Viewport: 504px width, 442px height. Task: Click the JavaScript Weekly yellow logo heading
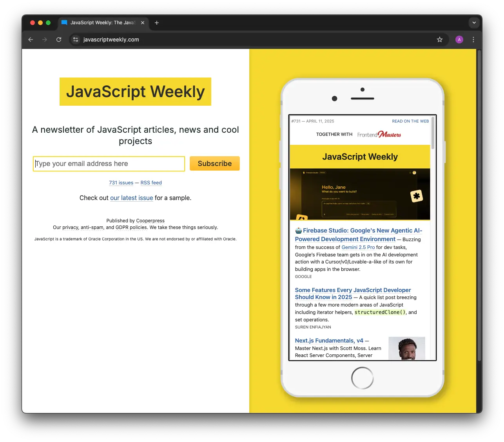pyautogui.click(x=135, y=92)
